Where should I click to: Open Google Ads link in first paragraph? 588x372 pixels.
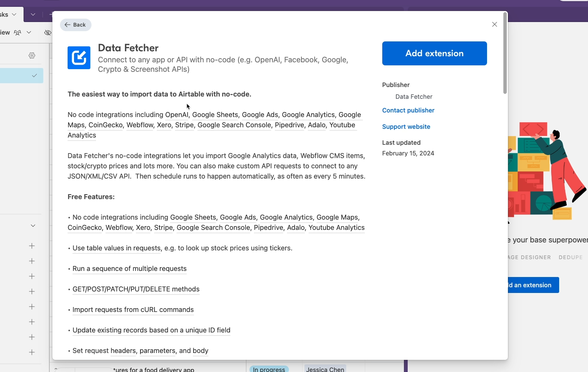pyautogui.click(x=260, y=115)
